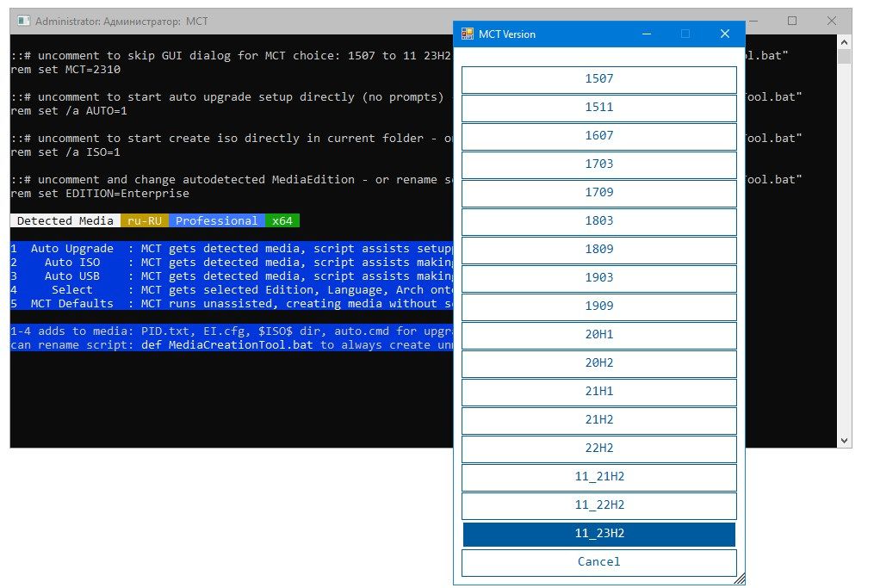The height and width of the screenshot is (588, 874).
Task: Choose version 1909
Action: tap(599, 306)
